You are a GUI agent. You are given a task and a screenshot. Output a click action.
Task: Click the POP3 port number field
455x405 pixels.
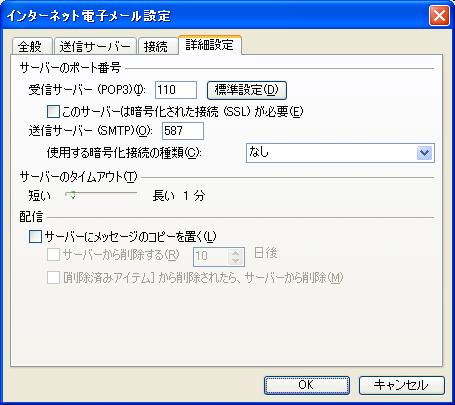[176, 90]
